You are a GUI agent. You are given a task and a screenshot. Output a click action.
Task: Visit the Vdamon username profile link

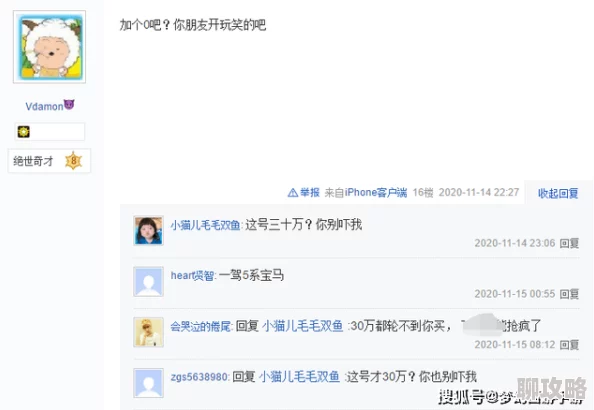[44, 106]
